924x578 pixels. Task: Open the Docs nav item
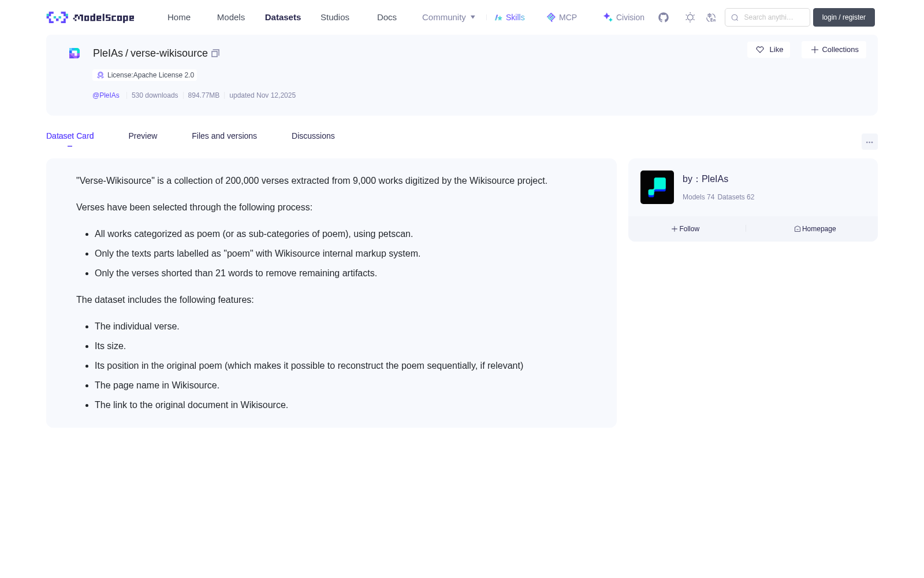[387, 17]
